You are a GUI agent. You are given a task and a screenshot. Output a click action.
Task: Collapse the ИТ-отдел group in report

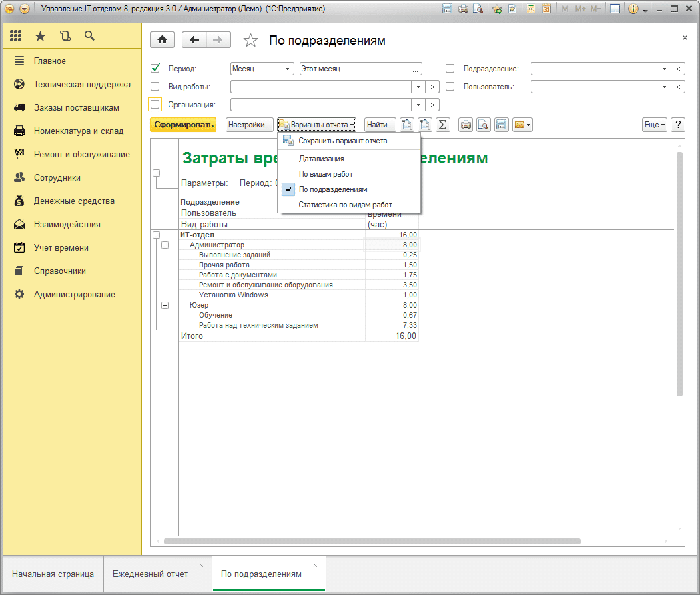(157, 235)
